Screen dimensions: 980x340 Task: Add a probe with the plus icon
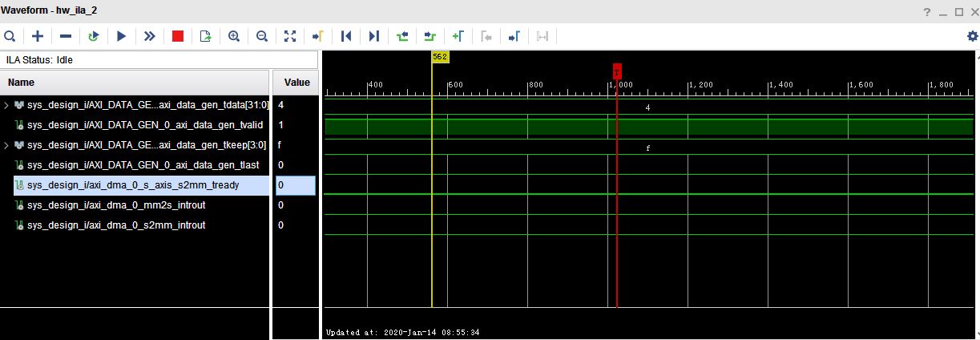tap(38, 36)
